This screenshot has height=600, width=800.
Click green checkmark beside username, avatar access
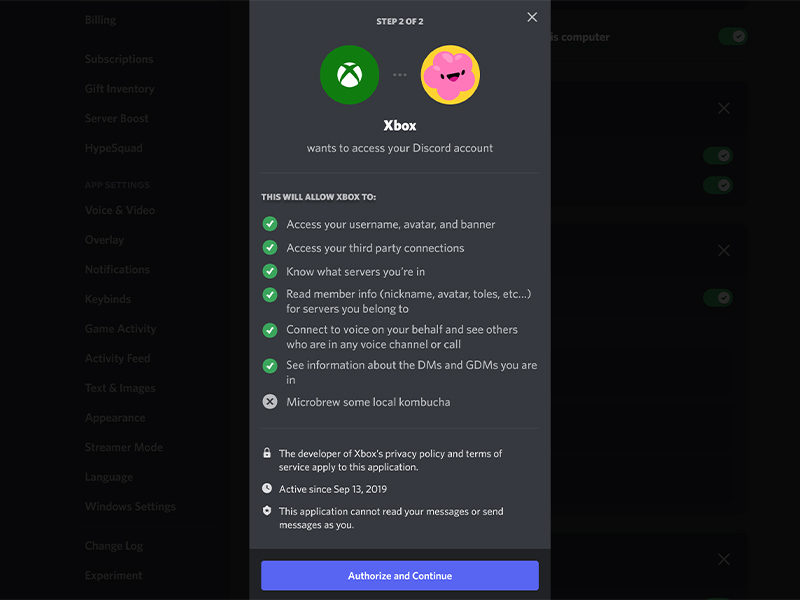[x=270, y=223]
